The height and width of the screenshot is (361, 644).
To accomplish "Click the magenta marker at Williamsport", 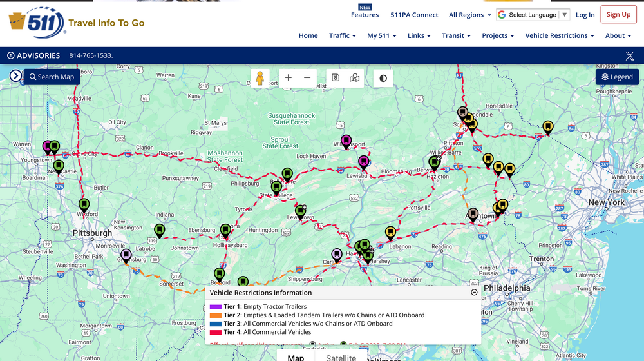I will (x=346, y=141).
